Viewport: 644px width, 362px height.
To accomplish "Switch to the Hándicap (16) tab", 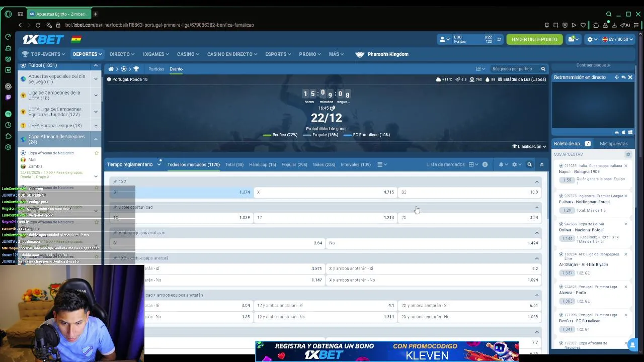I will [x=263, y=164].
